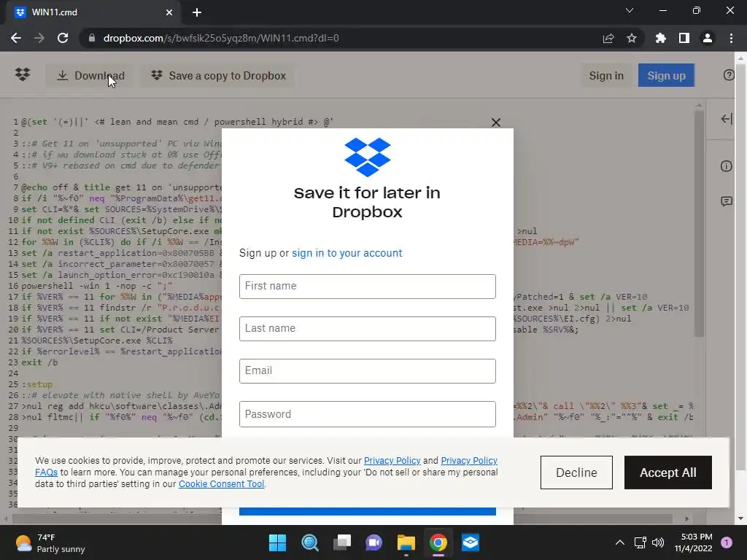Open Task View on the taskbar
The image size is (747, 560).
[x=341, y=542]
